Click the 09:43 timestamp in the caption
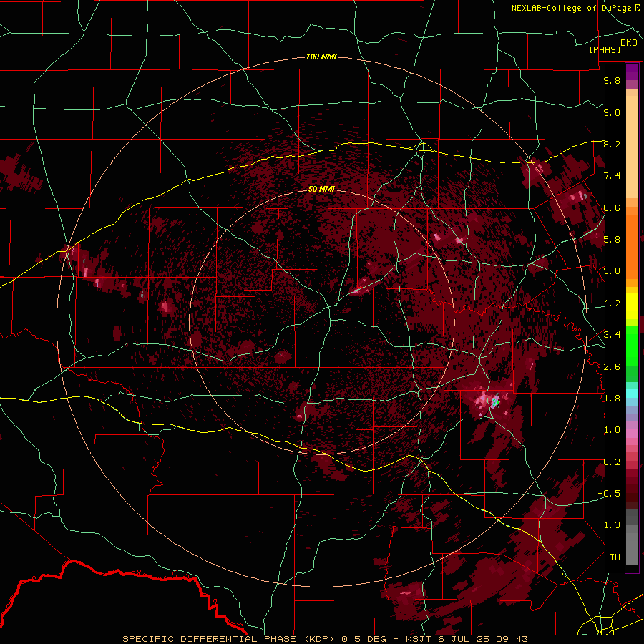 [512, 639]
